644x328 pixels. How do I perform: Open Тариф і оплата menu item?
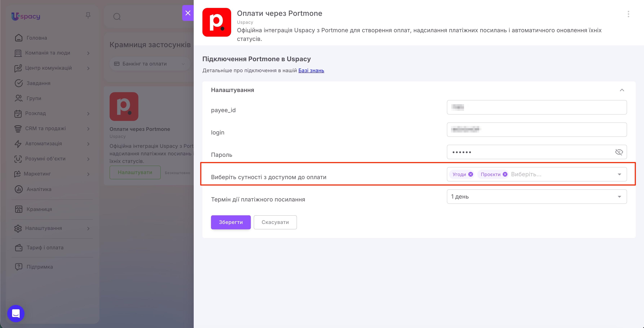[x=45, y=248]
